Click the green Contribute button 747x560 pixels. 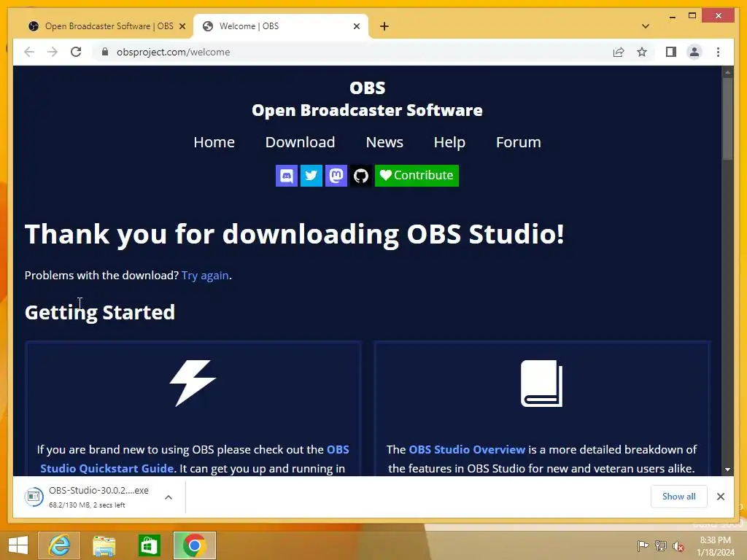click(x=417, y=176)
